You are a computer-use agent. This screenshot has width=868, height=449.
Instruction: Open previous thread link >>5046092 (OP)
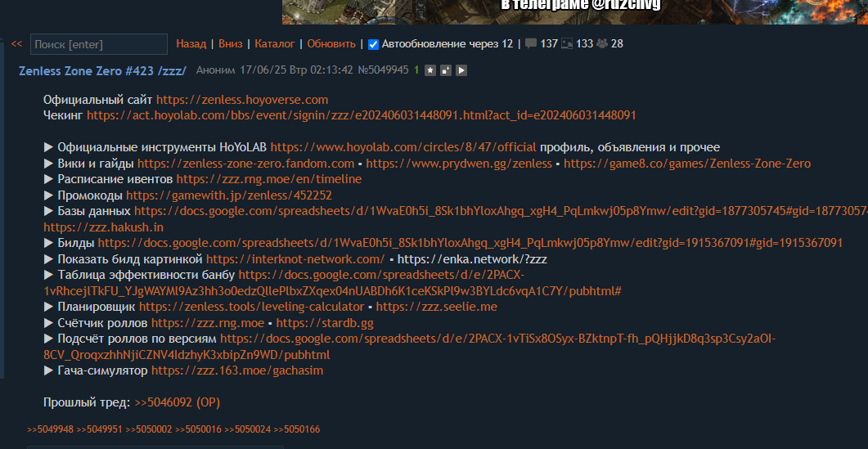178,402
